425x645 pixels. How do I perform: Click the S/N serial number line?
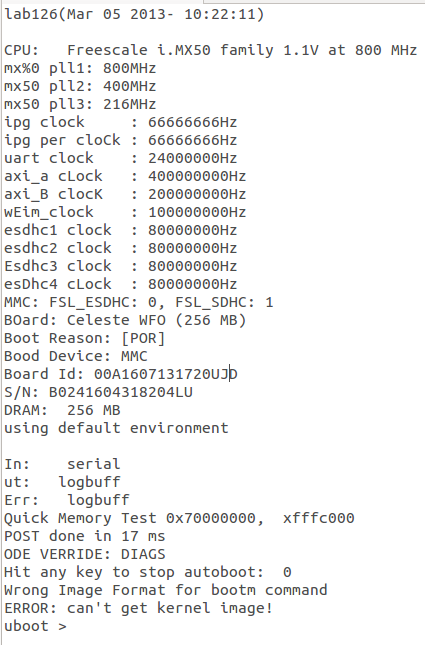[98, 392]
